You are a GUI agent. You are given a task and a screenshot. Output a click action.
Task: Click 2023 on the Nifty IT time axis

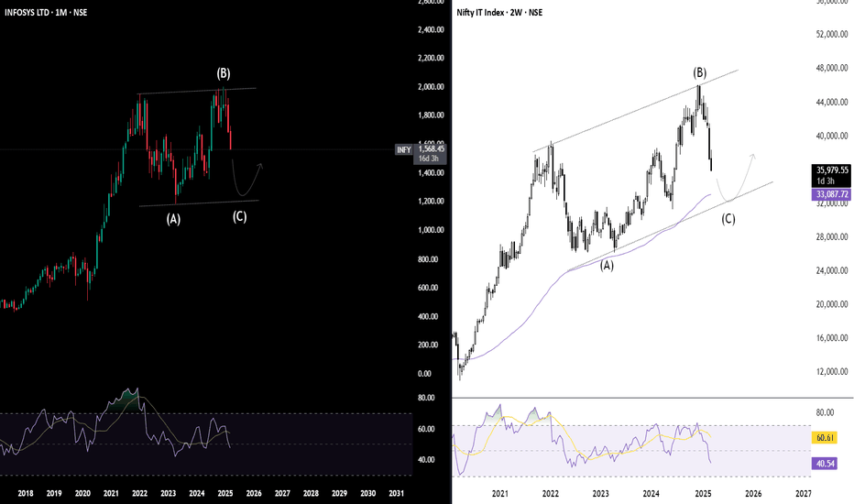601,494
